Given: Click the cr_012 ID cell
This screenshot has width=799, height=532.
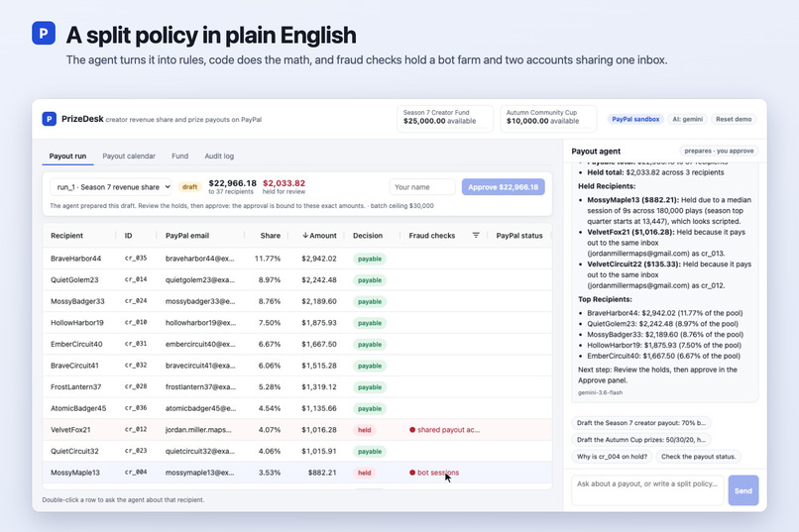Looking at the screenshot, I should (136, 429).
